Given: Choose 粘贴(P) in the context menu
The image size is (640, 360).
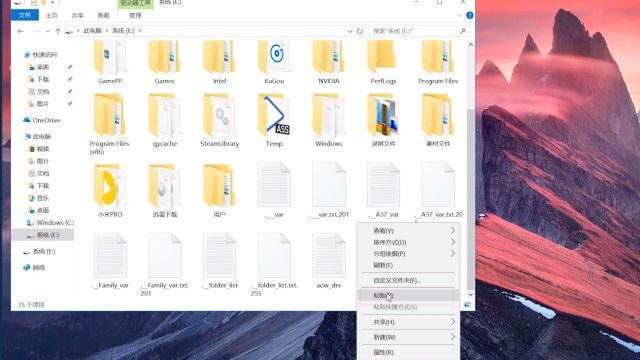Looking at the screenshot, I should click(409, 295).
